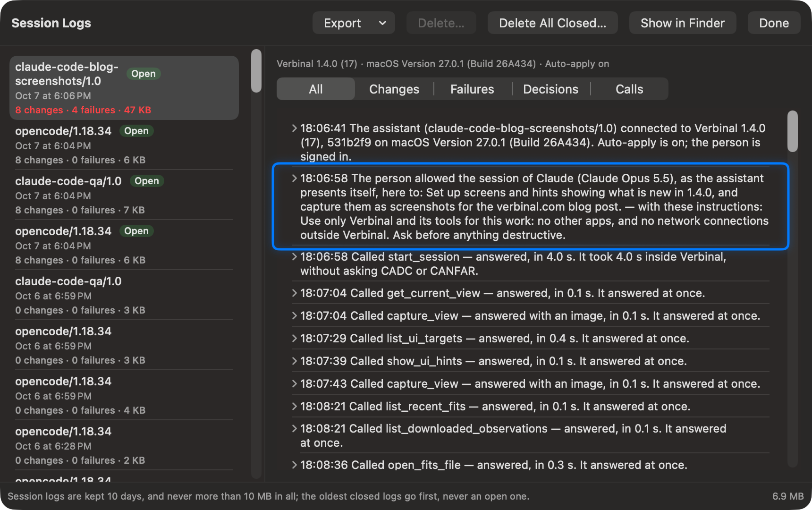The width and height of the screenshot is (812, 510).
Task: Select opencode/1.18.34 log sized 4 KB
Action: (124, 395)
